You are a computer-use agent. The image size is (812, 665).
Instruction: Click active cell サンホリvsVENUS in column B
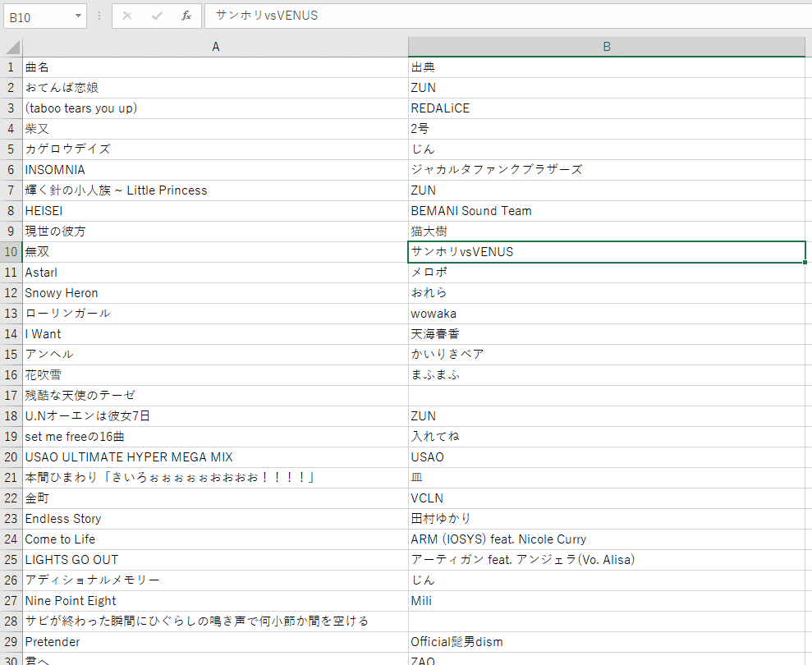click(607, 252)
